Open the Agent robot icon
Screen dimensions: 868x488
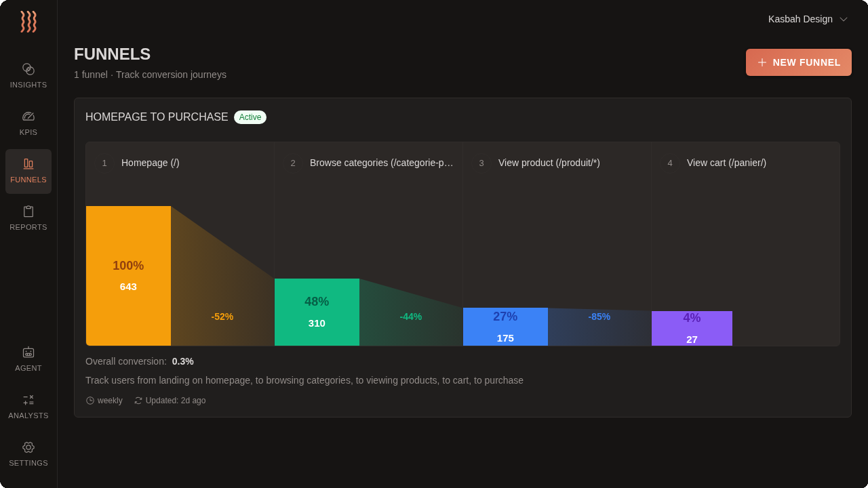28,352
